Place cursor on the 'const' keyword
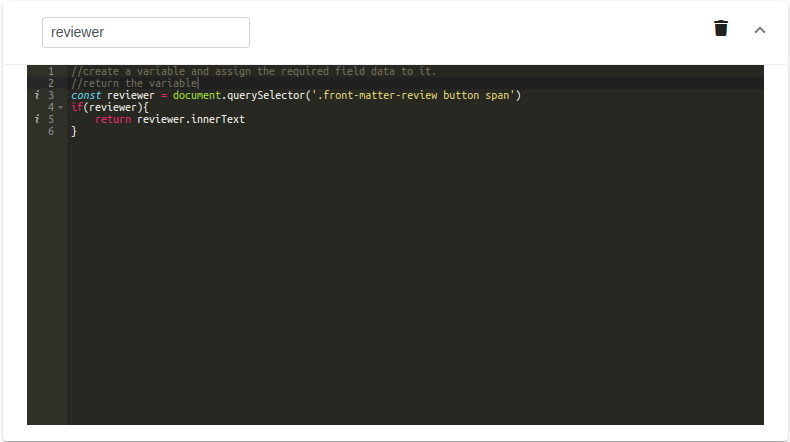 tap(86, 96)
